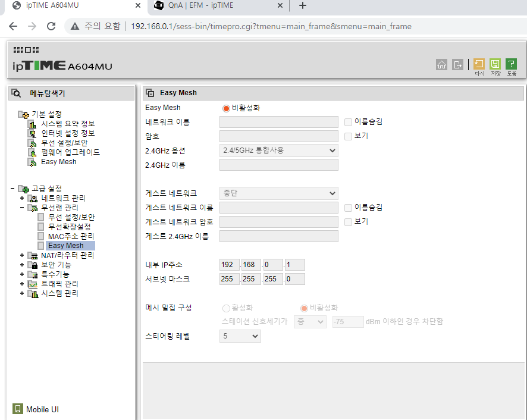Click the 저장 save icon
527x420 pixels.
[495, 64]
